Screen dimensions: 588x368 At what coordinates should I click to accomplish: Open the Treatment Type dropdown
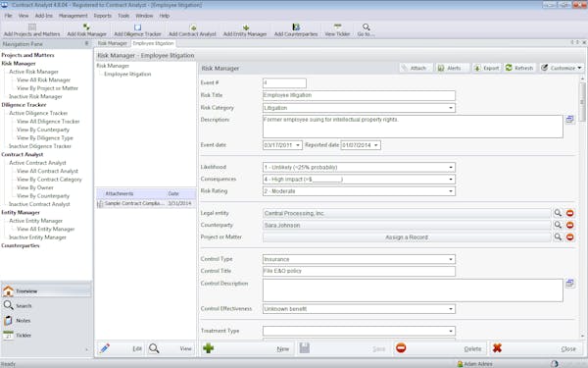pos(451,331)
